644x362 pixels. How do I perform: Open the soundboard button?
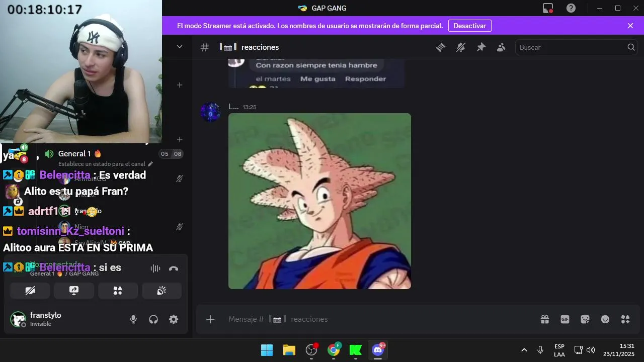162,291
